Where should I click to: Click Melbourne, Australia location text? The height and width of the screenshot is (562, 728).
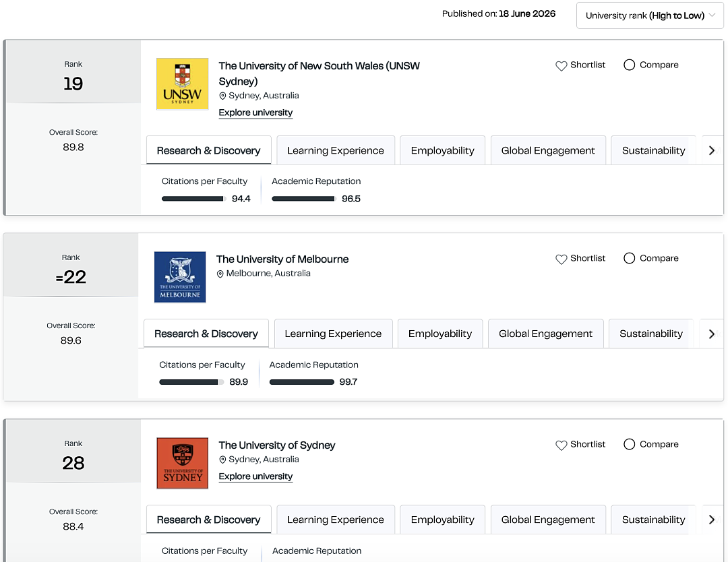click(x=268, y=274)
